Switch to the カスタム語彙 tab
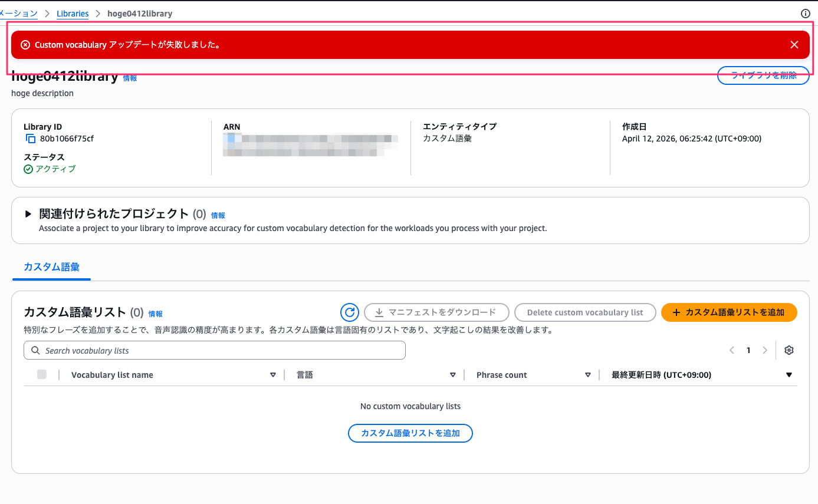The height and width of the screenshot is (504, 818). tap(51, 267)
